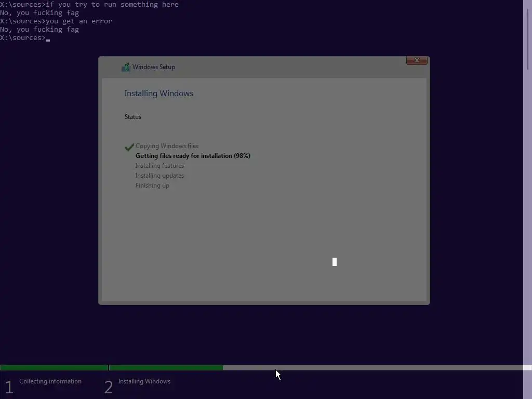Click the 'Installing Windows' heading

coord(158,94)
